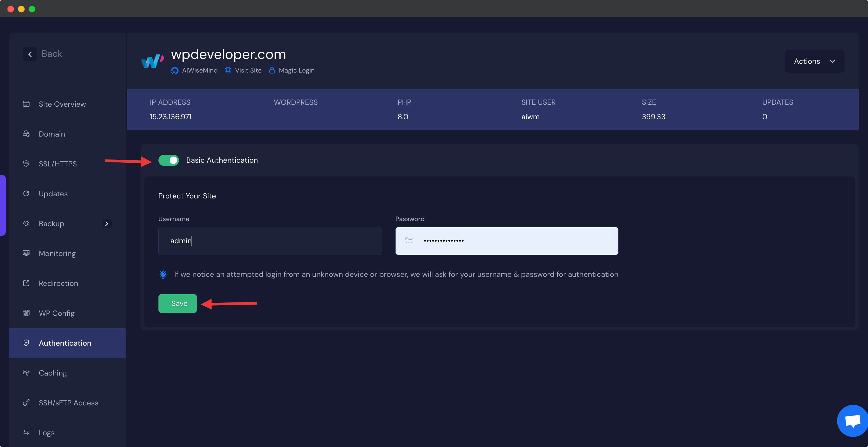The height and width of the screenshot is (447, 868).
Task: Click the Monitoring icon in sidebar
Action: tap(26, 253)
